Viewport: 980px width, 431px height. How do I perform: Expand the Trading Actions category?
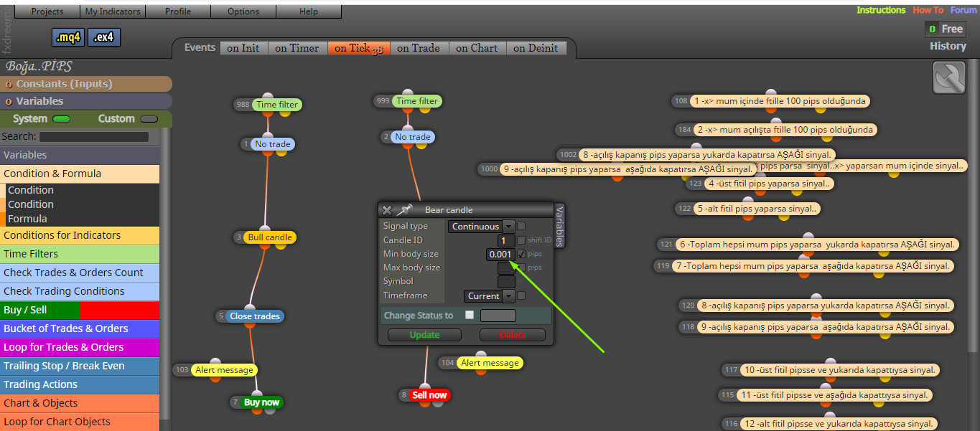tap(80, 384)
